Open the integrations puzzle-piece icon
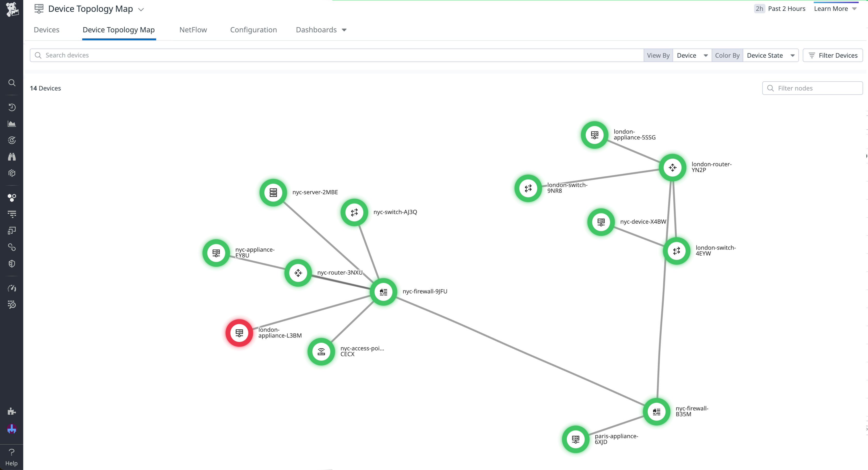868x470 pixels. click(12, 411)
